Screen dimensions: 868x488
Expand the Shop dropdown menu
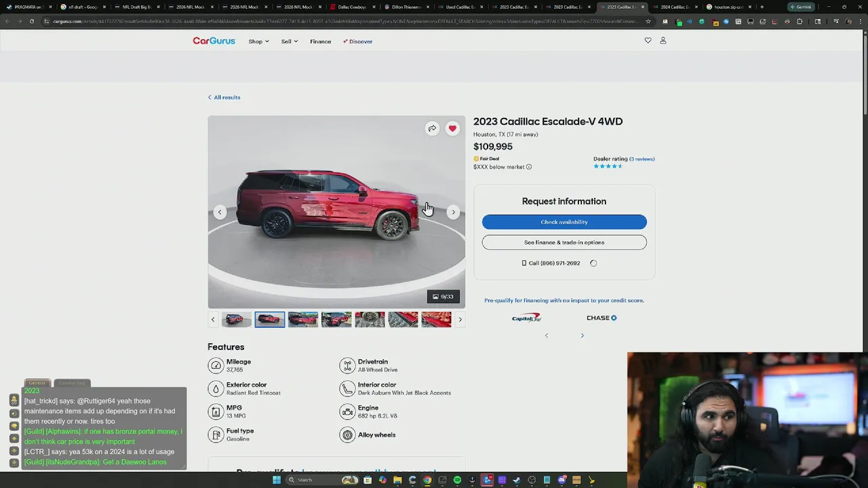pos(258,41)
